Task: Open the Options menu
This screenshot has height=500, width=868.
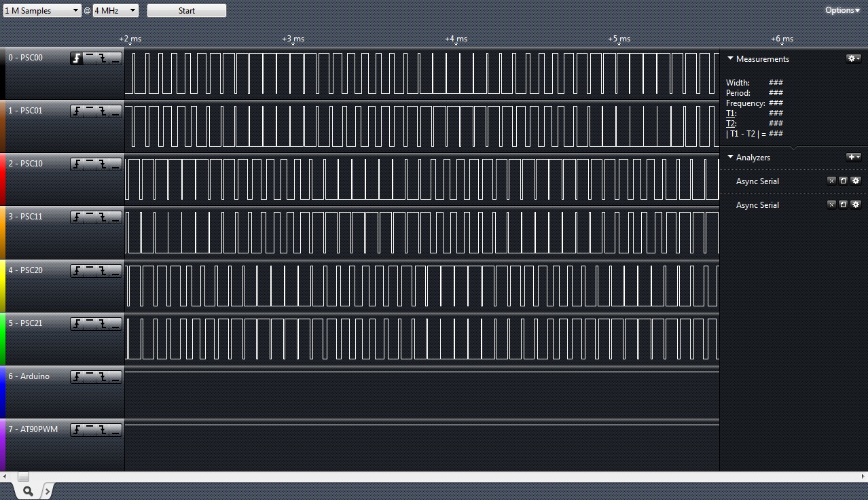Action: [x=842, y=10]
